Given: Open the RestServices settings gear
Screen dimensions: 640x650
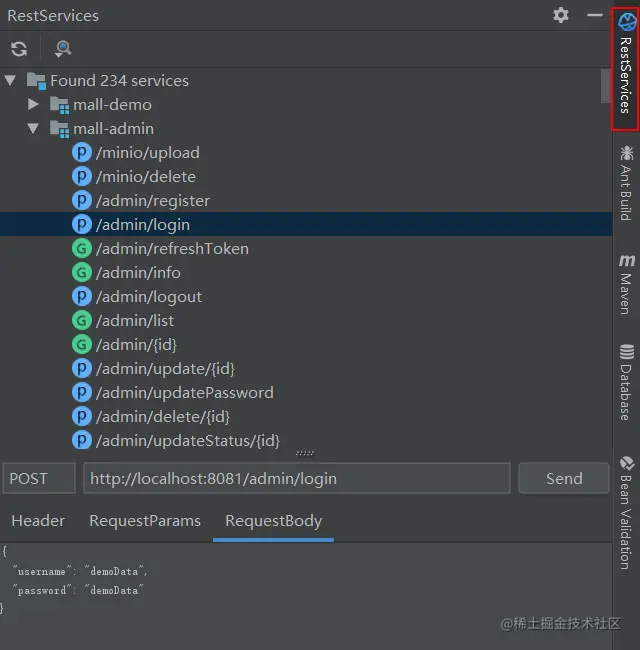Looking at the screenshot, I should (561, 15).
